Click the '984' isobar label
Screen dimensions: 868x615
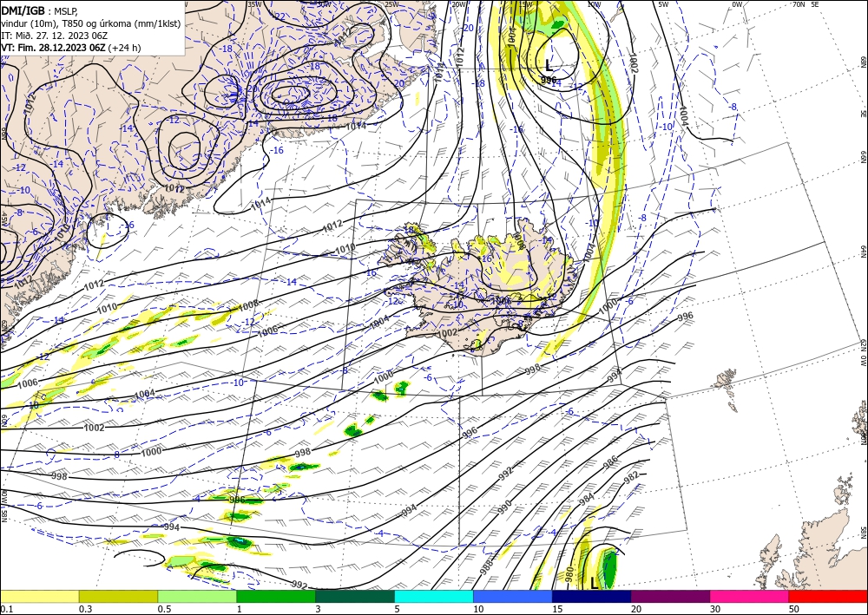(586, 499)
